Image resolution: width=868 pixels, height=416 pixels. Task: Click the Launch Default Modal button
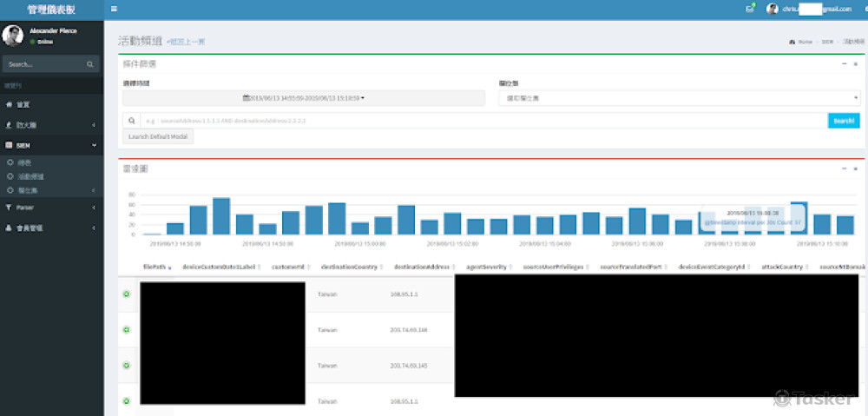(x=158, y=137)
